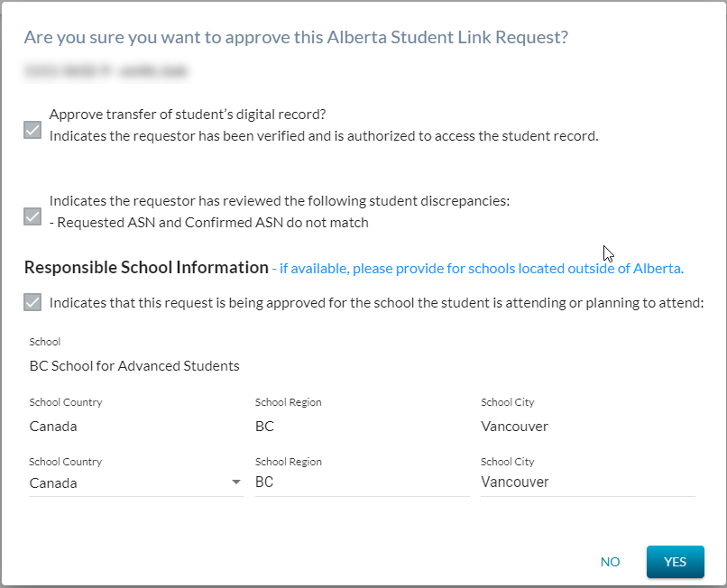Click the read-only School Region value BC

coord(264,426)
